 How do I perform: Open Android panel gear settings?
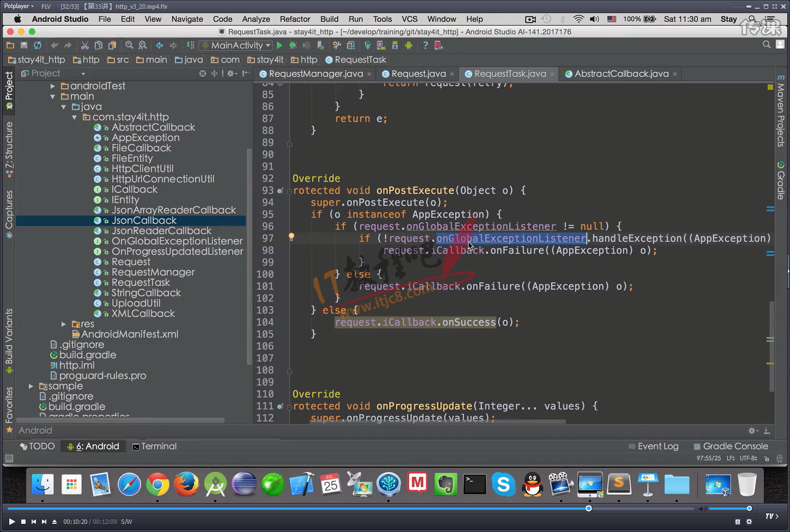pos(753,430)
